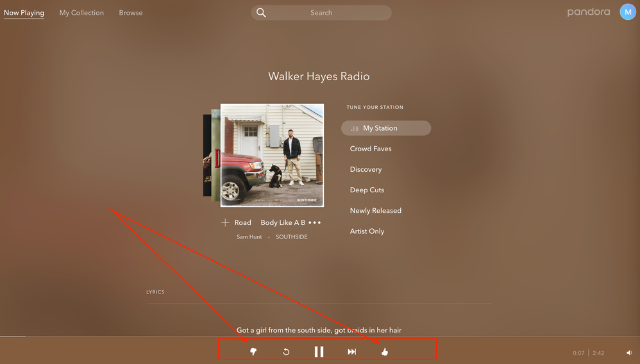Click the thumbs down icon

click(x=253, y=351)
